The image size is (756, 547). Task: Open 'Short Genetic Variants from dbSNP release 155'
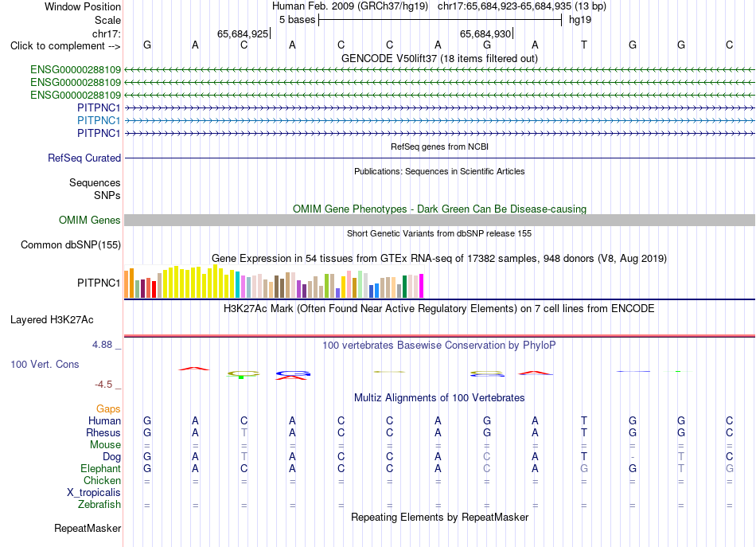pos(439,233)
